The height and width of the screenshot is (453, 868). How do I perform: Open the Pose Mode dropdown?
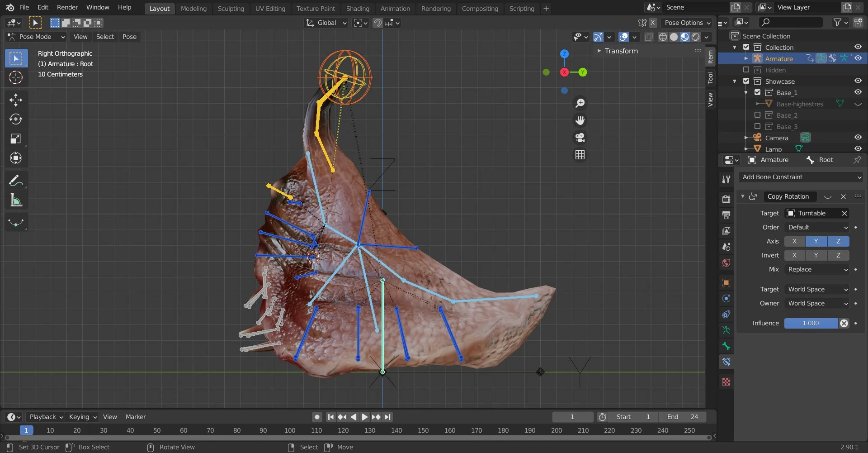35,37
